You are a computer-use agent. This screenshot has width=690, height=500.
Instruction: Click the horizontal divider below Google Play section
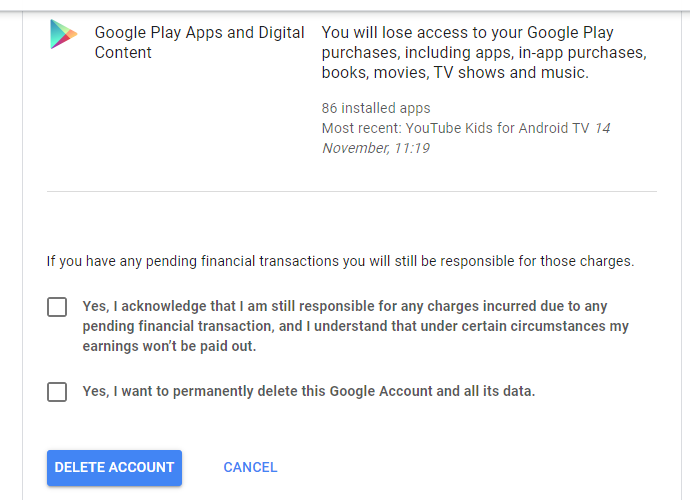click(x=352, y=191)
